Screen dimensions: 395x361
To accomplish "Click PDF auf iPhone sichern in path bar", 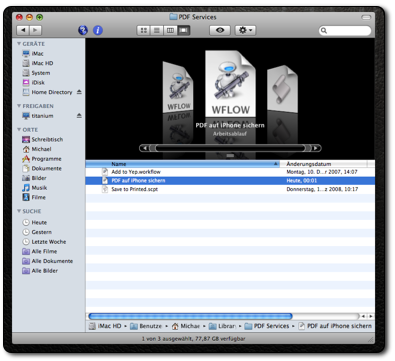I will click(335, 326).
